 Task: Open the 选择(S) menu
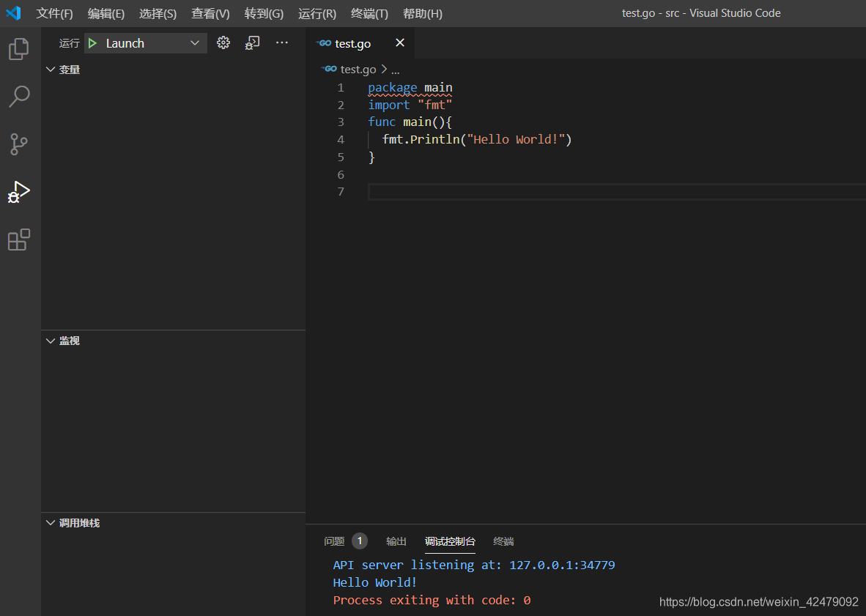158,13
